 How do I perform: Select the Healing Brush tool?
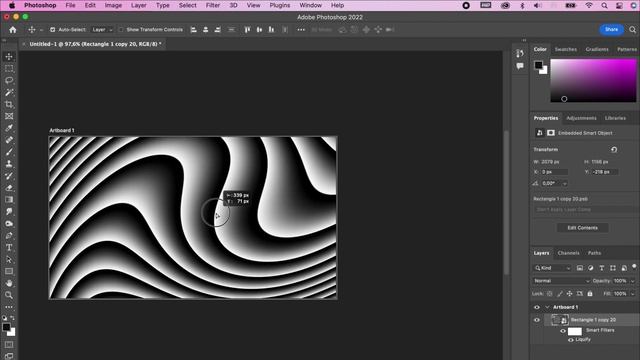[9, 140]
